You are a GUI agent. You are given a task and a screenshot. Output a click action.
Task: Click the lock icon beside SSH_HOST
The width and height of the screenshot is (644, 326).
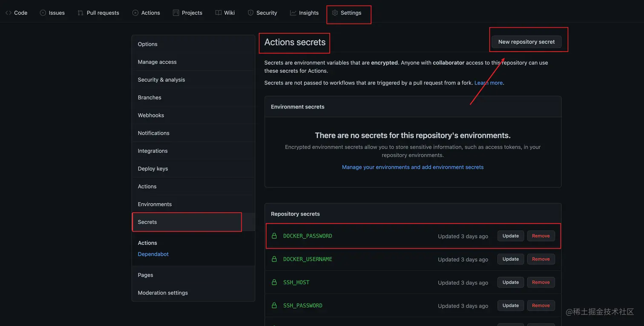coord(274,282)
